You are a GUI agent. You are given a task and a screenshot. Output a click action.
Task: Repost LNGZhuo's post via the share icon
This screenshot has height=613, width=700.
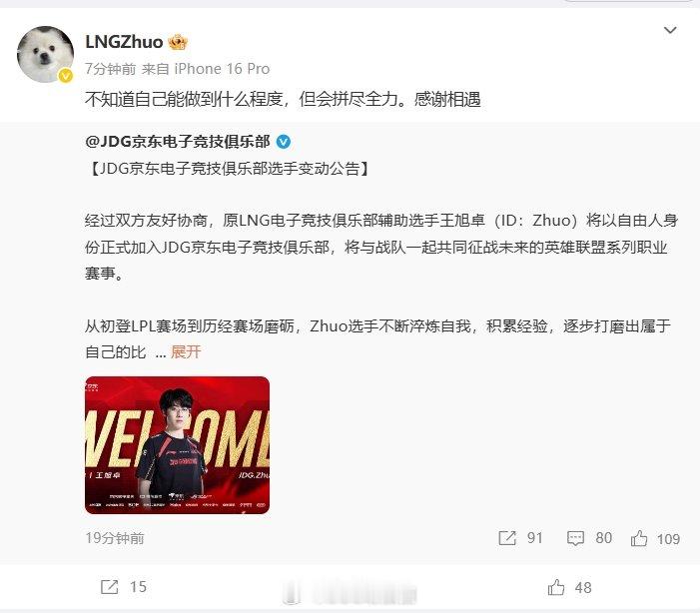point(110,587)
